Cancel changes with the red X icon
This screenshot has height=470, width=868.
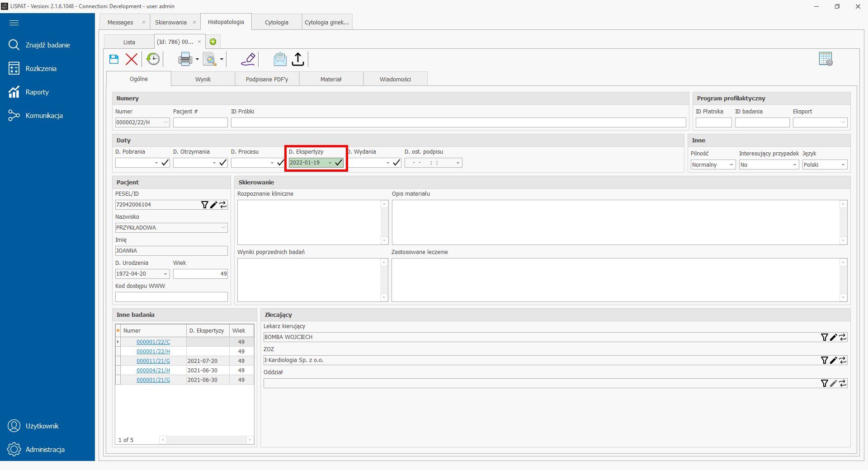pos(132,59)
